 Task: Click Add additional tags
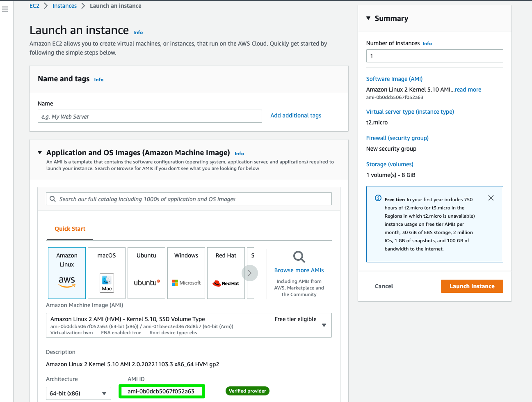(296, 115)
